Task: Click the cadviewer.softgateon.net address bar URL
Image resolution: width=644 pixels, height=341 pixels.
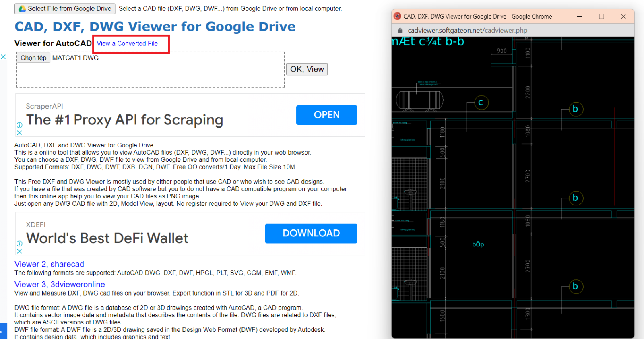Action: (467, 30)
